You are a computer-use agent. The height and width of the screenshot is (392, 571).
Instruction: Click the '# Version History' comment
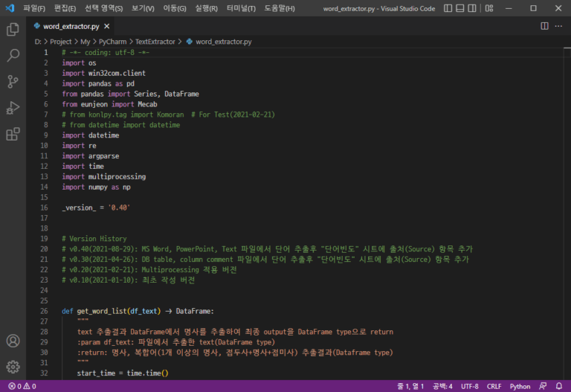(x=94, y=239)
